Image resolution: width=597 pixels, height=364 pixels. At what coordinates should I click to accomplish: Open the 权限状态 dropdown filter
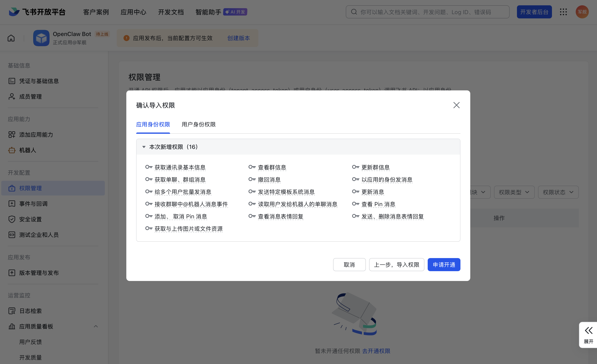[558, 192]
